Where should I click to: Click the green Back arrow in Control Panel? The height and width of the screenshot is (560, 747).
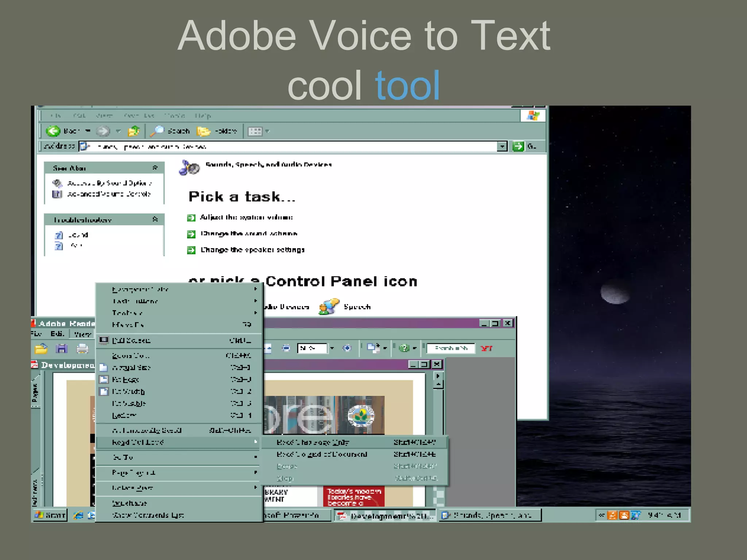point(53,131)
